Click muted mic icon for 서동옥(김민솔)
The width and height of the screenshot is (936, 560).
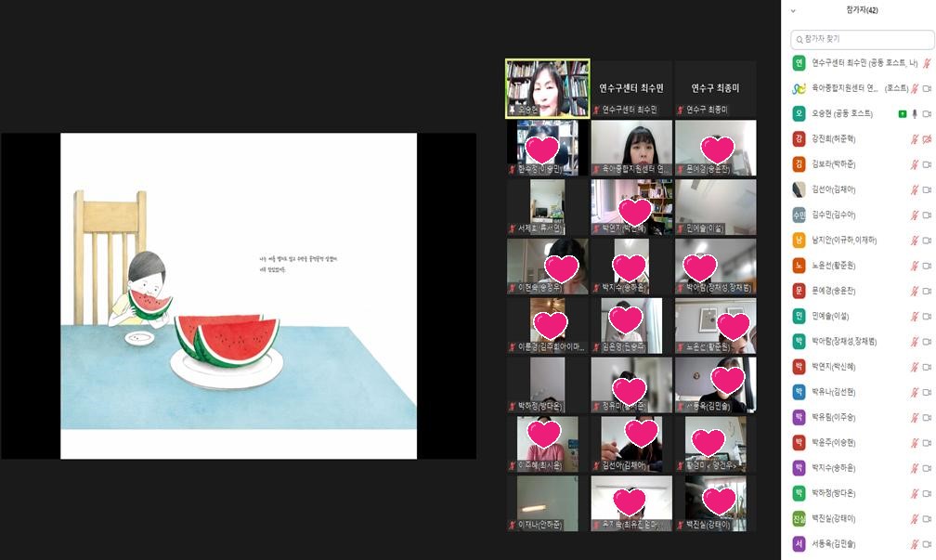pos(914,544)
